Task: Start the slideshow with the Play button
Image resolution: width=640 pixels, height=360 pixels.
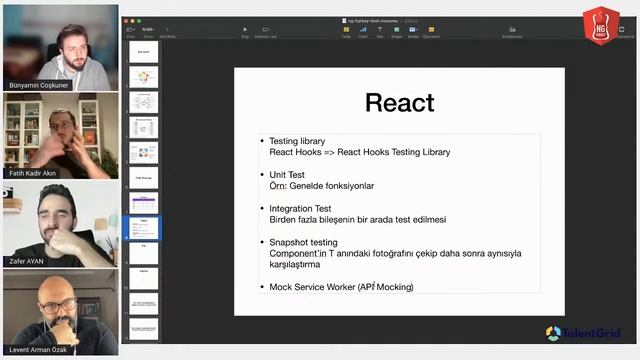Action: point(245,29)
